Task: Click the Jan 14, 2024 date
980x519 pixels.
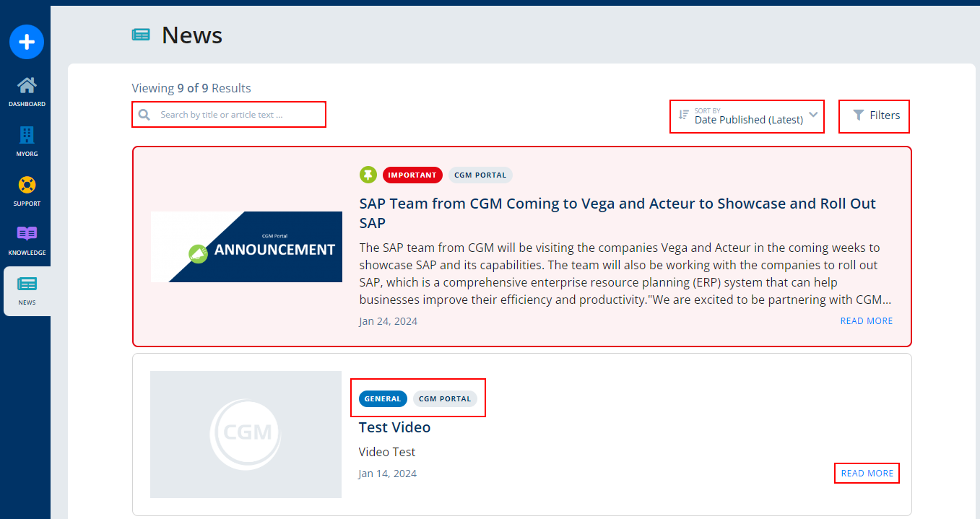Action: point(387,474)
